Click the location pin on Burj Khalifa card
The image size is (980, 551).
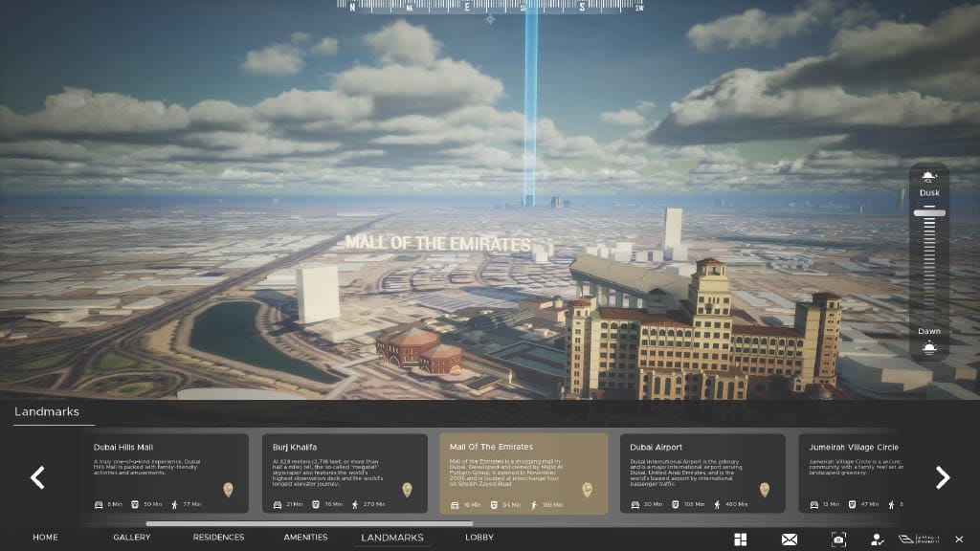pyautogui.click(x=407, y=490)
